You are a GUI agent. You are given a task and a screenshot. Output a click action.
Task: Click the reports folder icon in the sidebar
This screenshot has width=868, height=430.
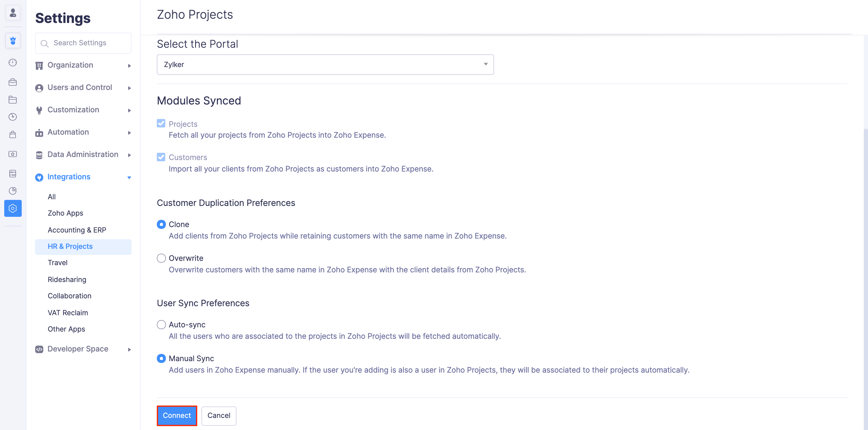(13, 99)
